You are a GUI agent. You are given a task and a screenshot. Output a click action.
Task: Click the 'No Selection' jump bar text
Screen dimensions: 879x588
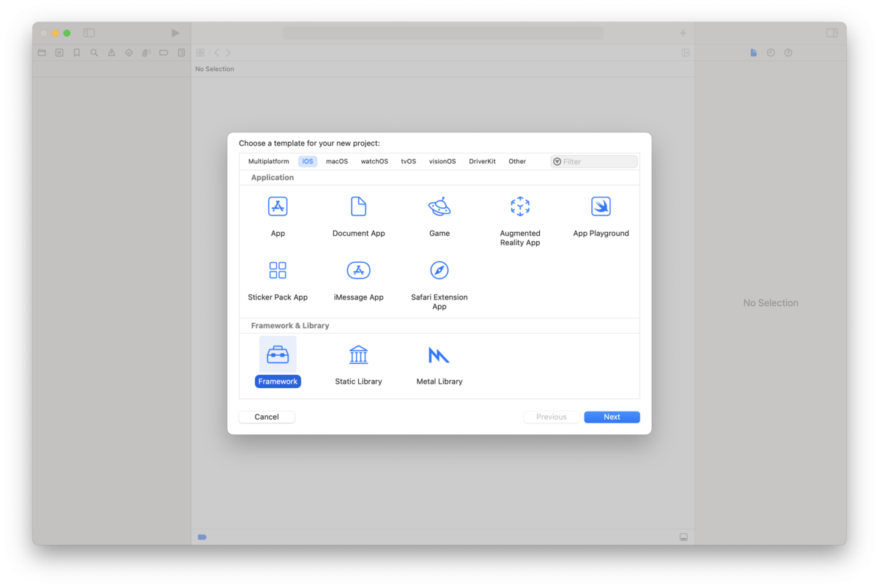(215, 69)
